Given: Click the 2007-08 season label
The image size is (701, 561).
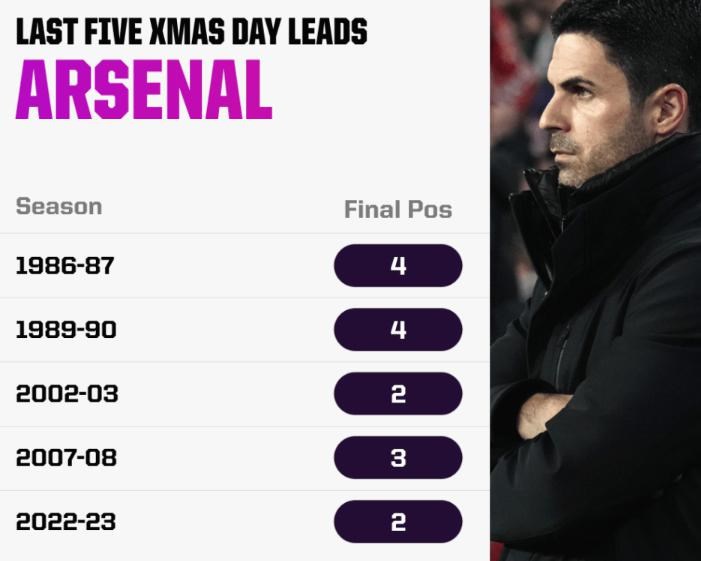Looking at the screenshot, I should tap(66, 458).
